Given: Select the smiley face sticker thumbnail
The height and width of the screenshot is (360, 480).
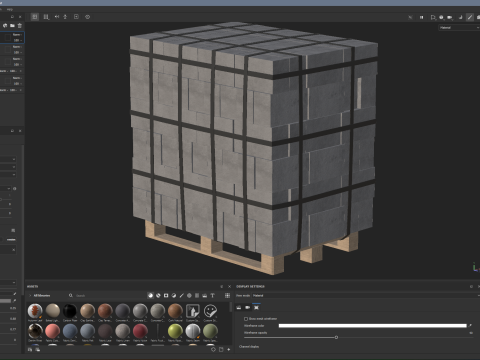Looking at the screenshot, I should 210,311.
